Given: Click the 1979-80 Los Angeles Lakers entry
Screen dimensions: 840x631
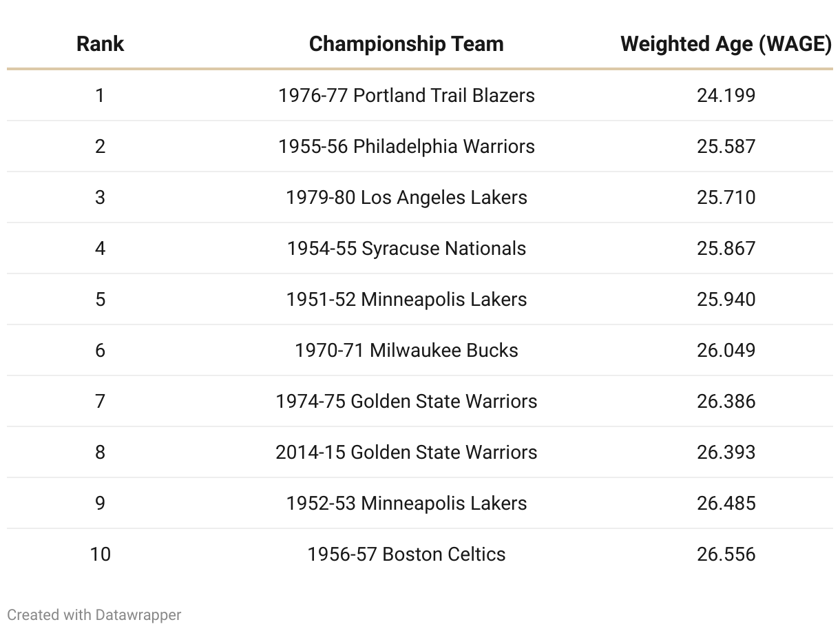Looking at the screenshot, I should pyautogui.click(x=406, y=197).
